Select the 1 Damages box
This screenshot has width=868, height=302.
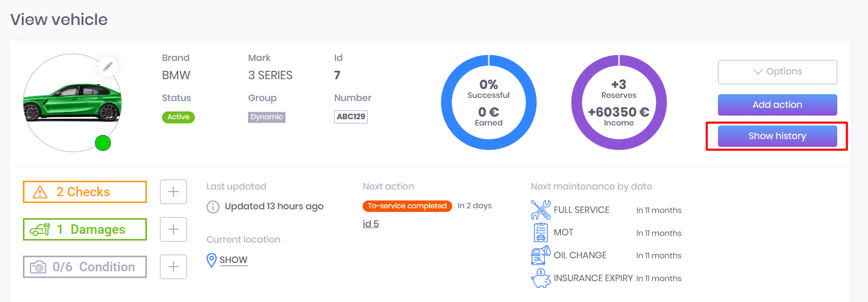(x=85, y=230)
